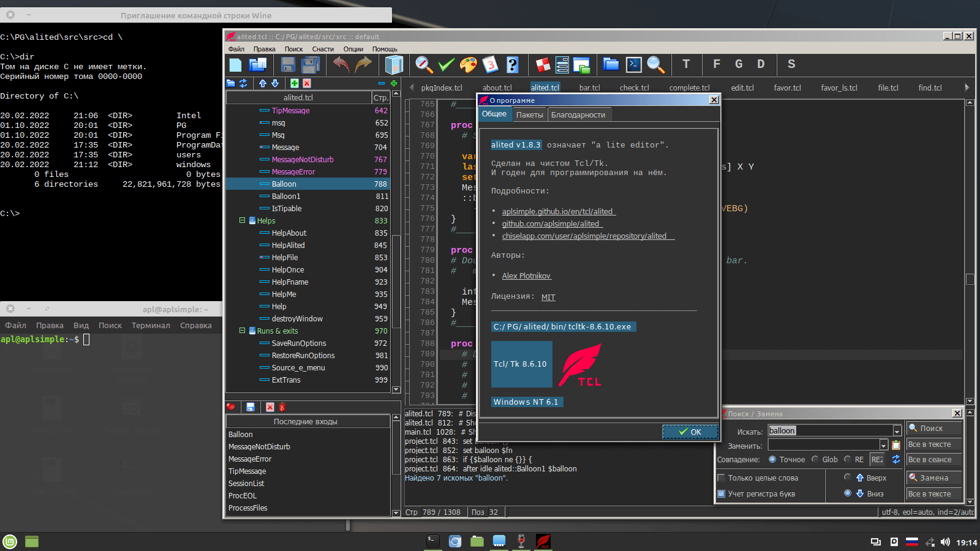Image resolution: width=980 pixels, height=551 pixels.
Task: Click the blue up arrow above unit tree
Action: [x=263, y=83]
